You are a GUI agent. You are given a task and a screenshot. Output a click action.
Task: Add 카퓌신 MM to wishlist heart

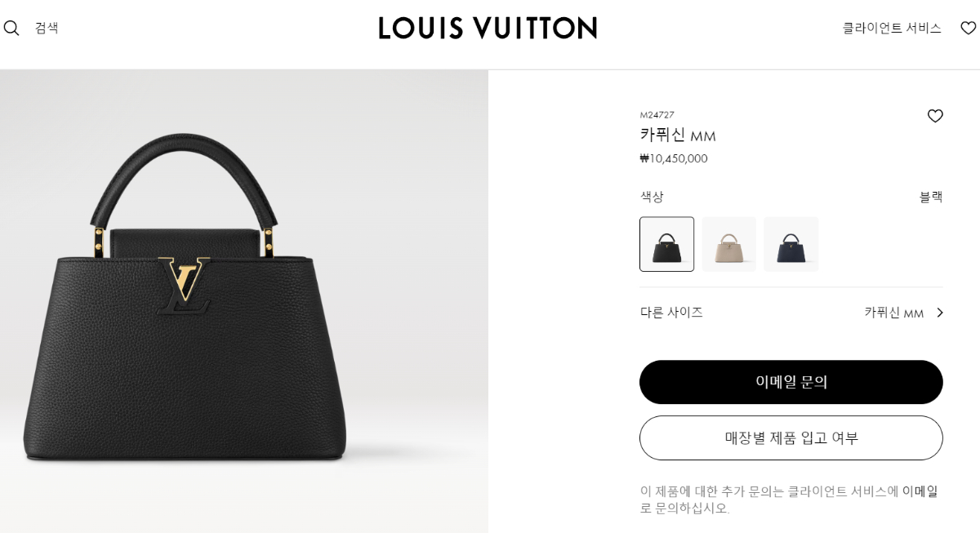935,116
